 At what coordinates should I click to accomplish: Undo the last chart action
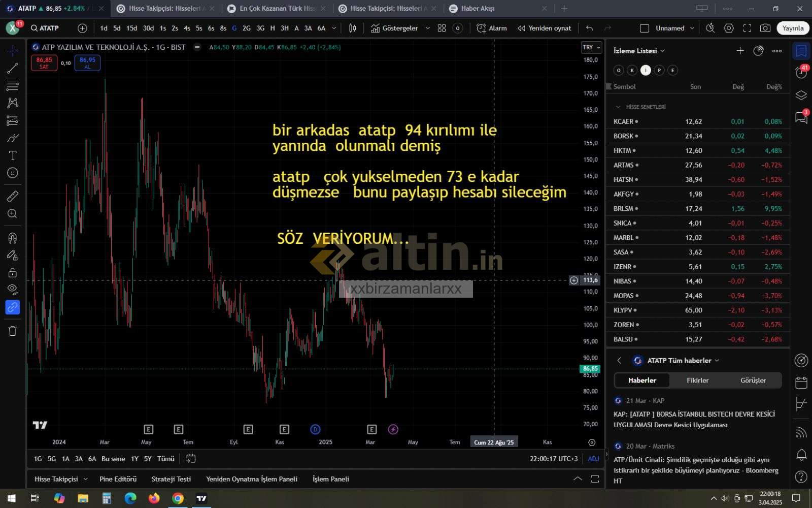tap(589, 28)
